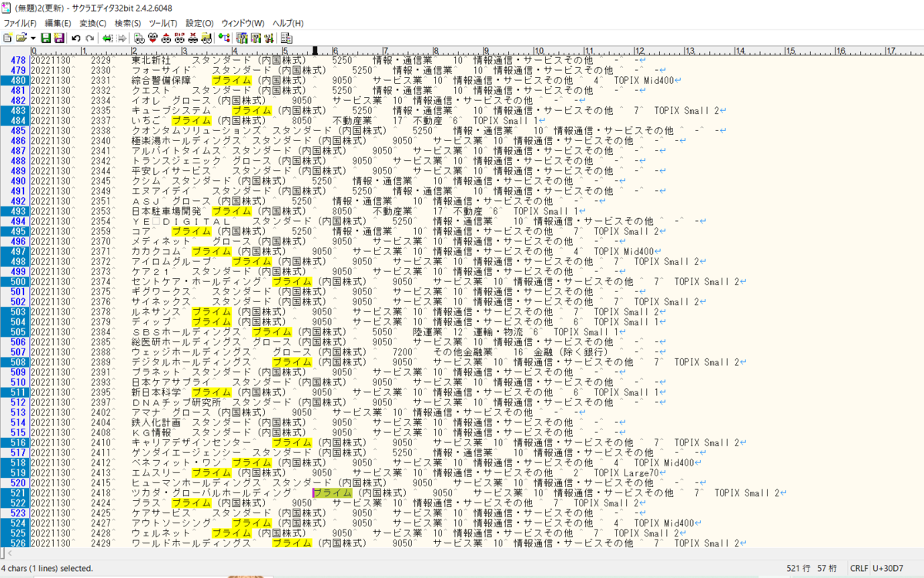Click line number 480 in the gutter

[18, 80]
